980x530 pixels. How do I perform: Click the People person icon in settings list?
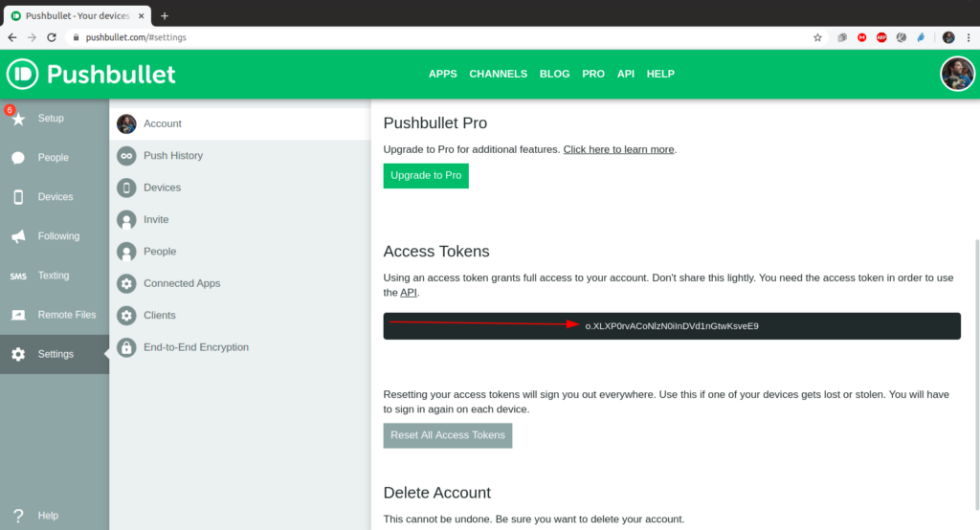coord(126,252)
